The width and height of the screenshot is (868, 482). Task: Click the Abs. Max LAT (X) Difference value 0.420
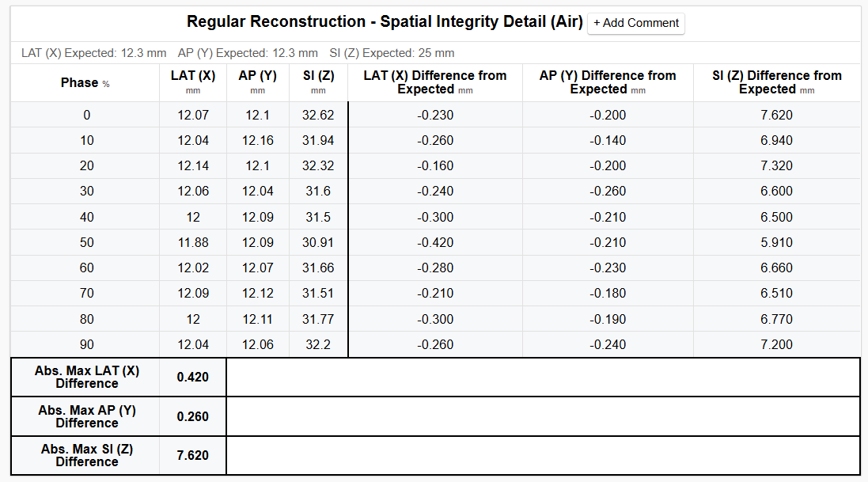coord(193,377)
